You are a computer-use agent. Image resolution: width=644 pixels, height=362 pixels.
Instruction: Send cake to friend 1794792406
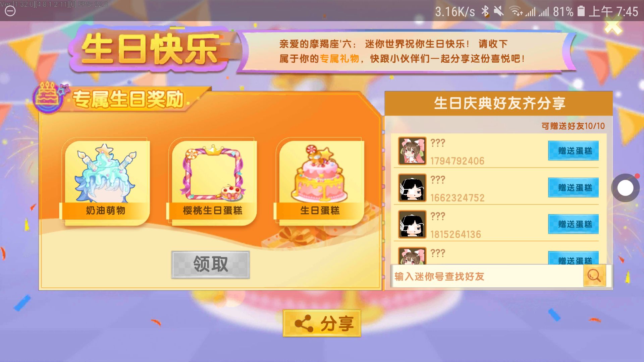click(573, 151)
